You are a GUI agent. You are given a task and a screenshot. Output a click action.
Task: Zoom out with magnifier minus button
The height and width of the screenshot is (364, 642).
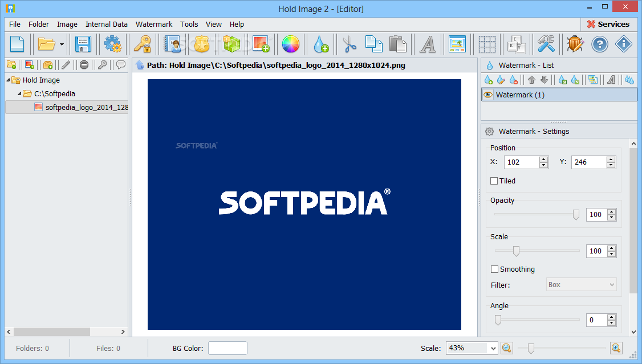506,348
